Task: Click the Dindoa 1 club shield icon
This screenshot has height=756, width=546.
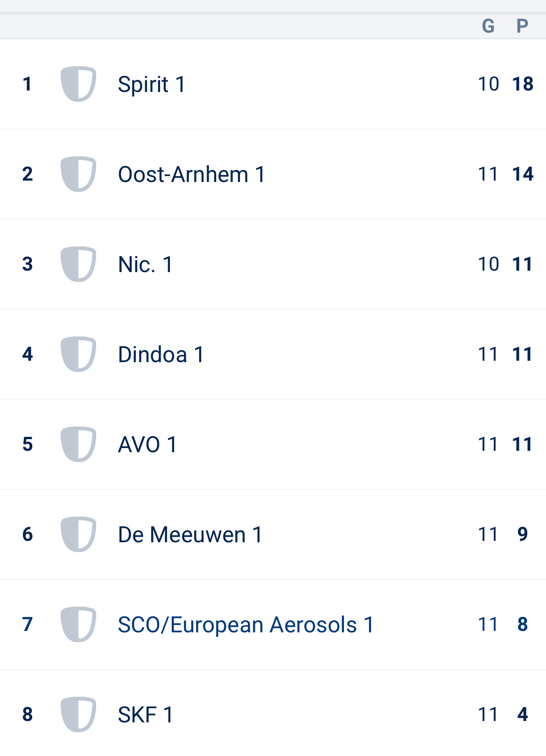Action: 78,354
